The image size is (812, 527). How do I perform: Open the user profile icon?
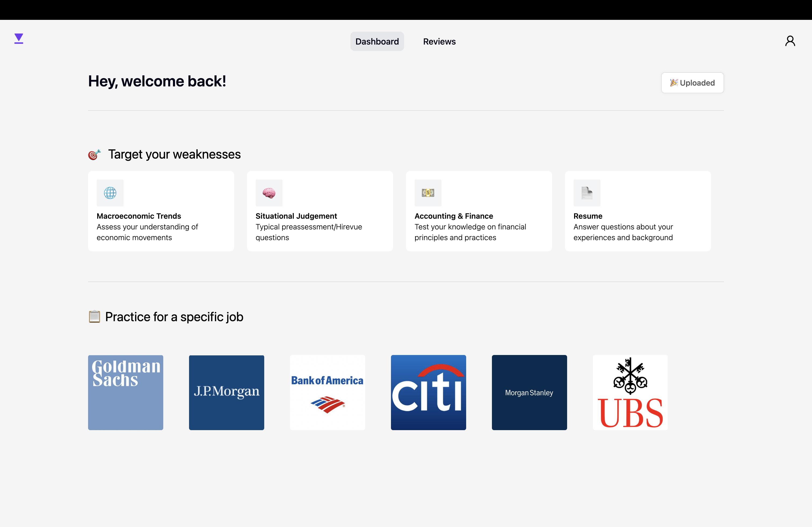click(x=790, y=41)
